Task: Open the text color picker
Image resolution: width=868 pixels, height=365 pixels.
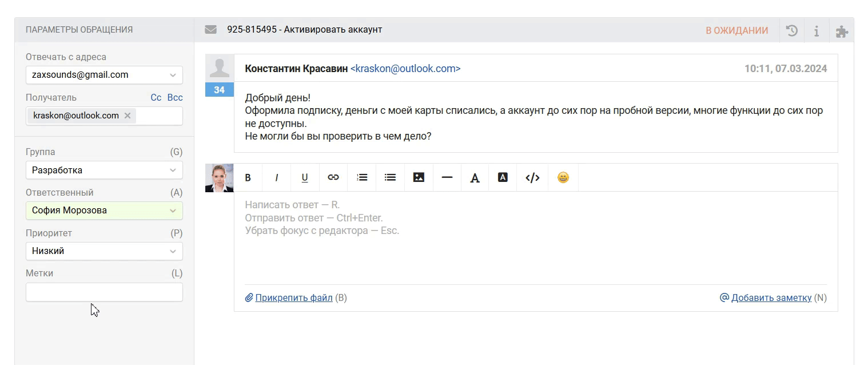Action: pyautogui.click(x=475, y=178)
